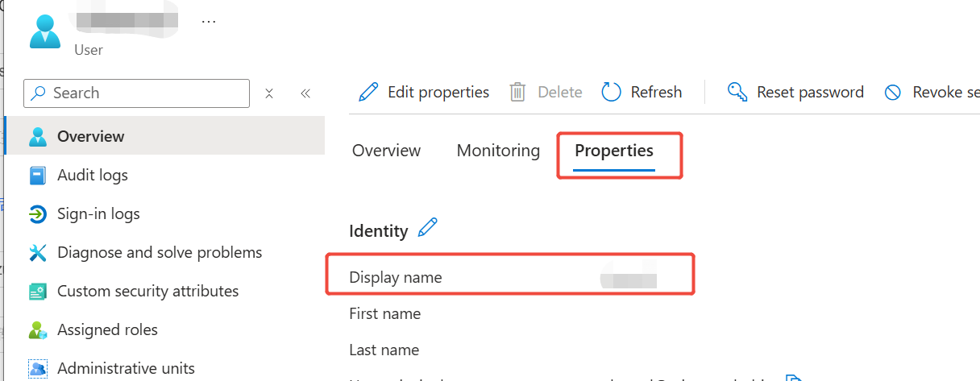Screen dimensions: 980x381
Task: Click the user avatar icon in header
Action: click(x=45, y=31)
